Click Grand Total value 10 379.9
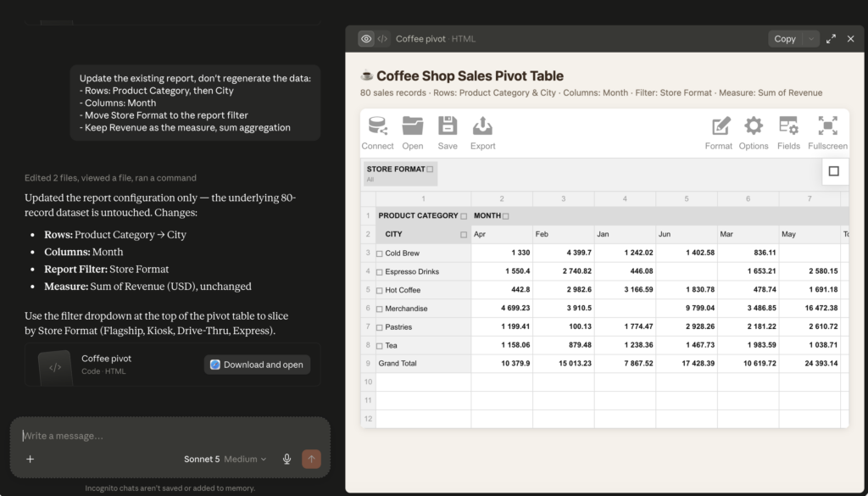The height and width of the screenshot is (496, 868). point(502,364)
